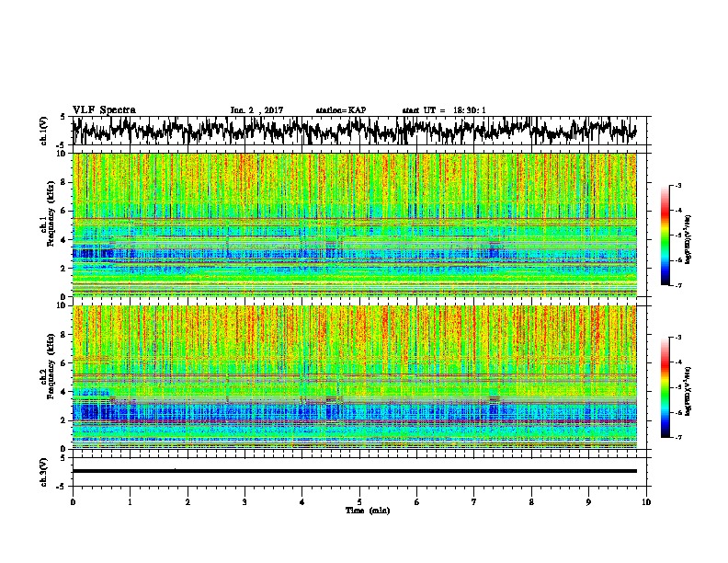Viewport: 728px width, 563px height.
Task: Click time axis tick label '5'
Action: [x=359, y=501]
